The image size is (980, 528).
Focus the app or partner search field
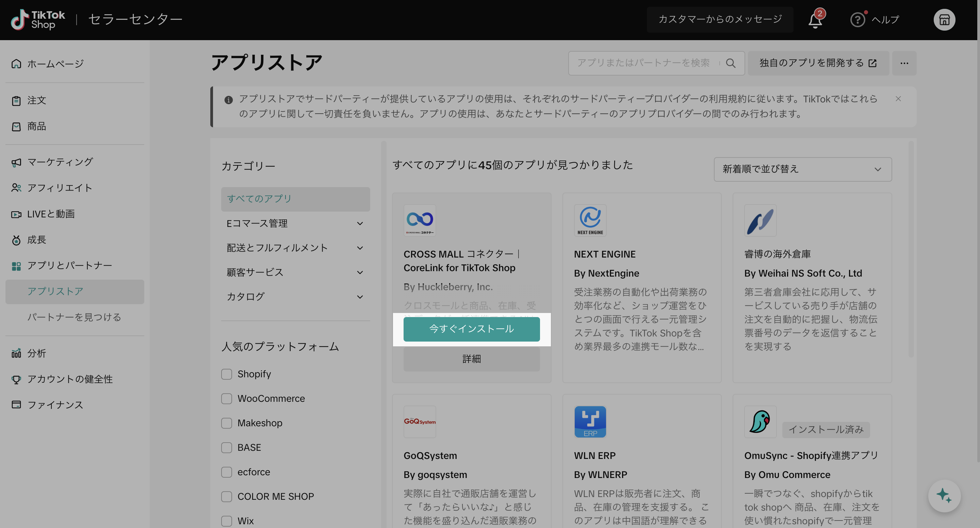coord(644,63)
